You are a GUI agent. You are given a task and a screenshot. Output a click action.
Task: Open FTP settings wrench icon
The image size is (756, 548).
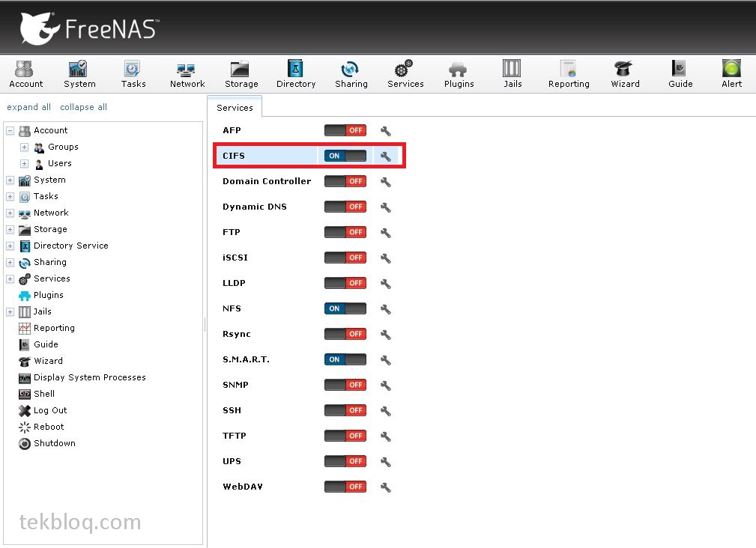pos(385,233)
